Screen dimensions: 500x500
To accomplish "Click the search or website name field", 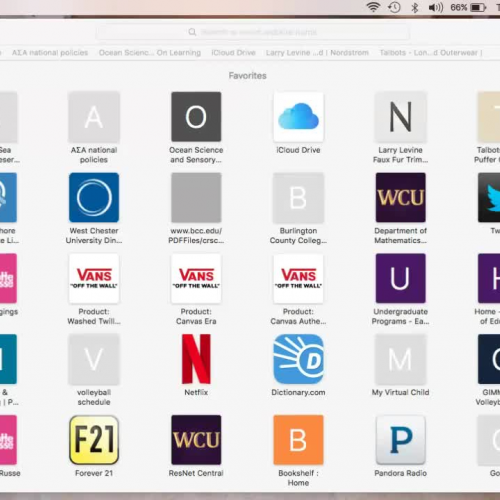I will click(252, 32).
